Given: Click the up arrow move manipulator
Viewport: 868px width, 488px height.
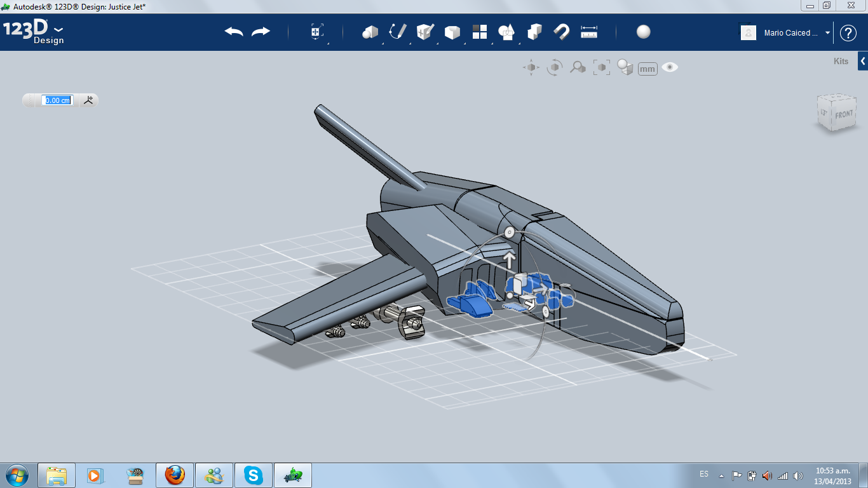Looking at the screenshot, I should (x=509, y=259).
